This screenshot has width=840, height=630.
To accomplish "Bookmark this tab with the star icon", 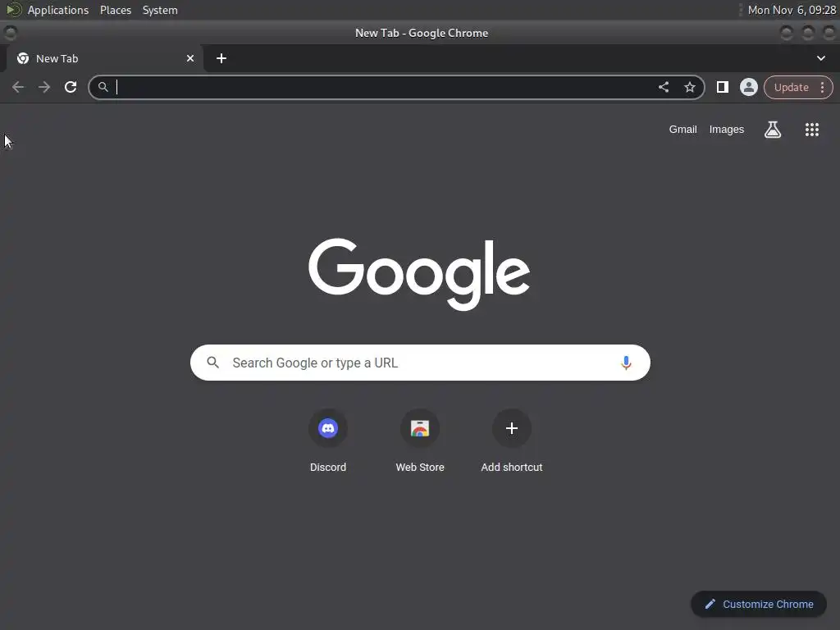I will (689, 87).
